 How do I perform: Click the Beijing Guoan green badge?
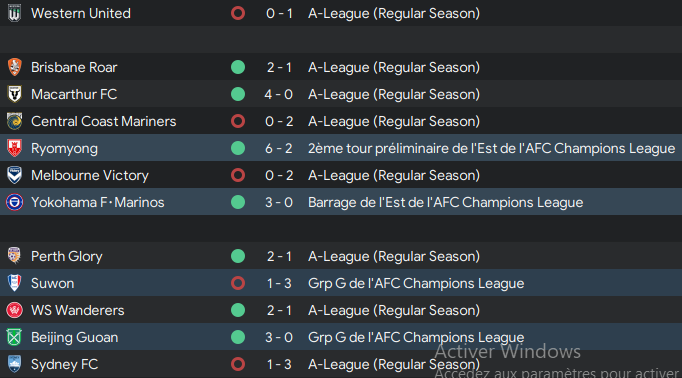[x=14, y=337]
